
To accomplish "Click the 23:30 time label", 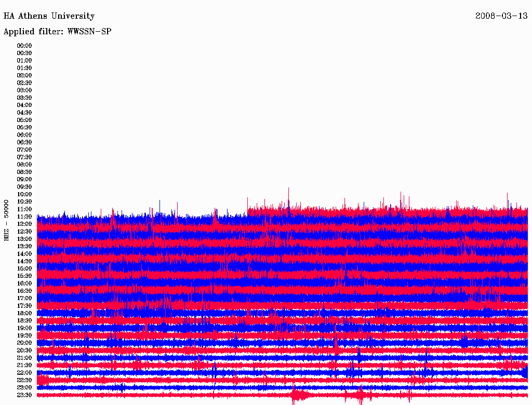I will (24, 395).
